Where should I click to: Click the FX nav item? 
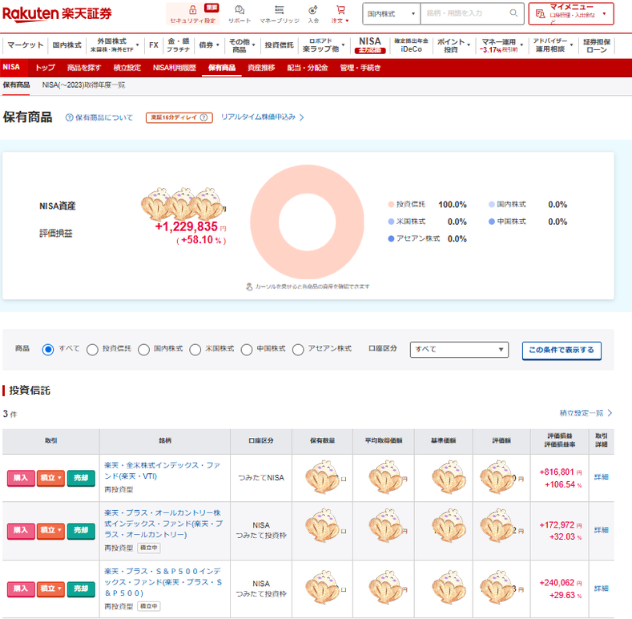(154, 45)
